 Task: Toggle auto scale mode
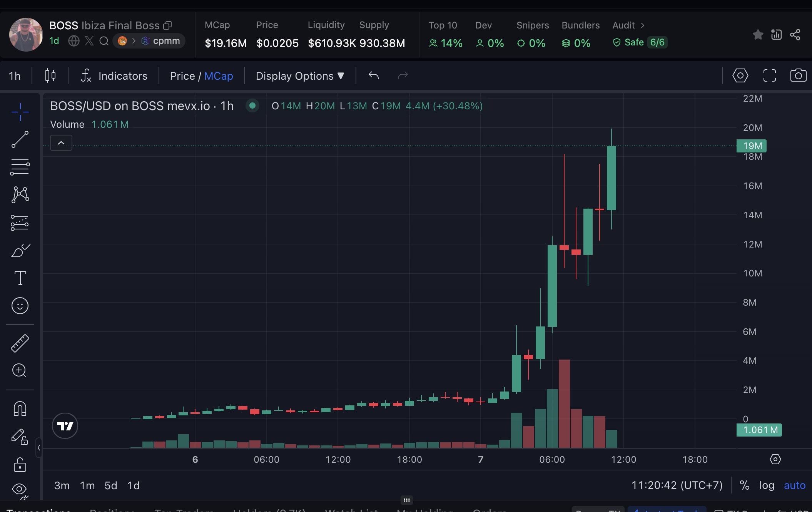tap(795, 485)
